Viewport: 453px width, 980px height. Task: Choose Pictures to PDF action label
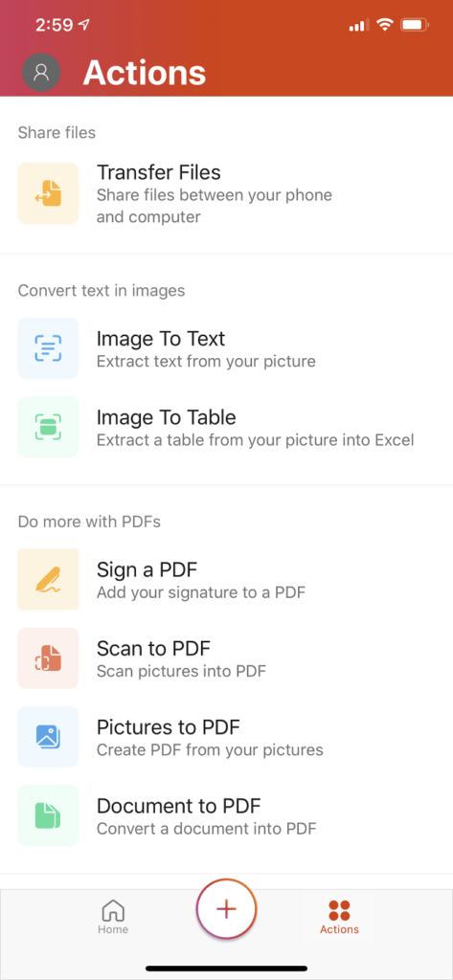(x=169, y=727)
